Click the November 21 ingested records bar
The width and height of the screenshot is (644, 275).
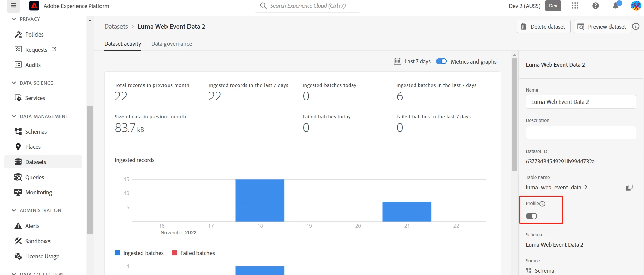(407, 211)
